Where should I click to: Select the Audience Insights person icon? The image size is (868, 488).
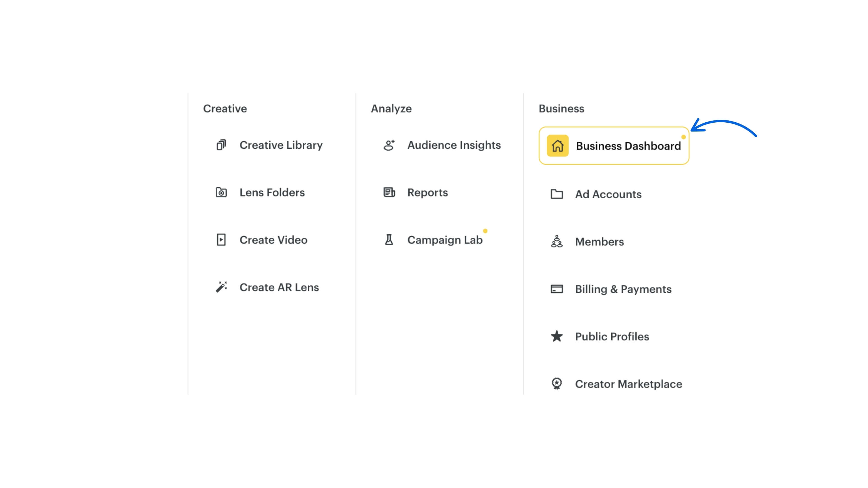pyautogui.click(x=389, y=145)
